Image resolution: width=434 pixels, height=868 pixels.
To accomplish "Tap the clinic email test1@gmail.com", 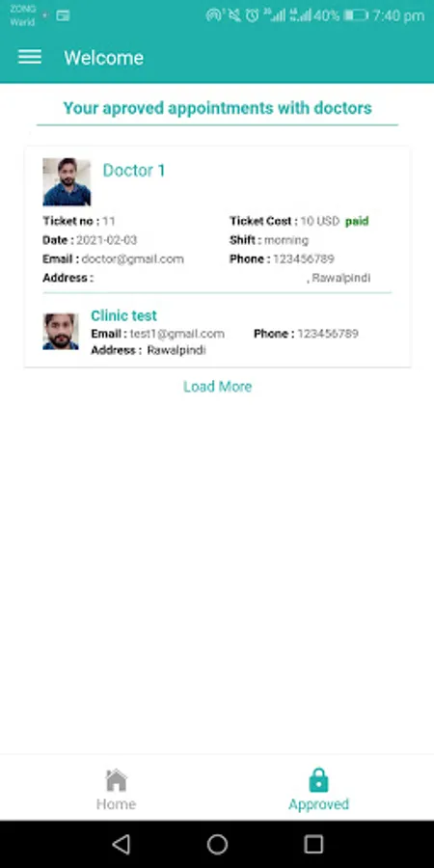I will (x=177, y=334).
